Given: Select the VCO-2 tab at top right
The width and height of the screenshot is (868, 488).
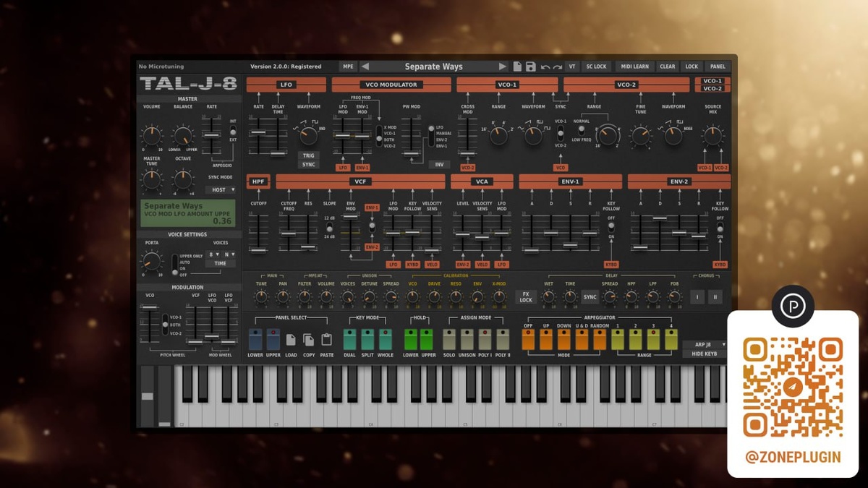Looking at the screenshot, I should [712, 89].
